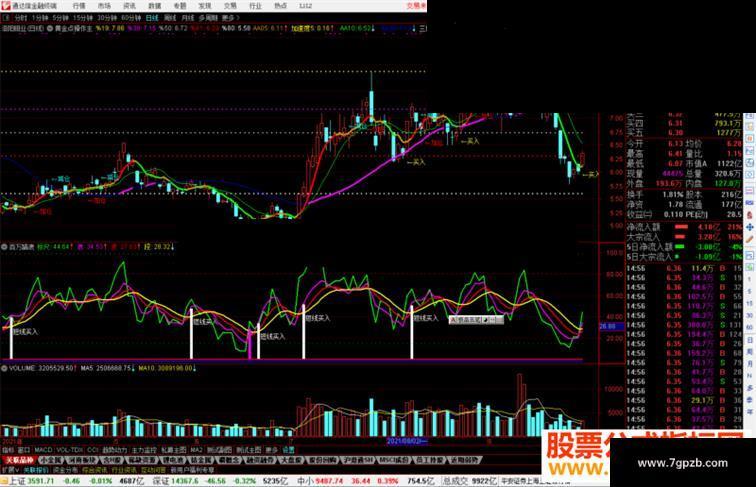Click round icon beside 黄金点操作主 indicator

click(50, 28)
